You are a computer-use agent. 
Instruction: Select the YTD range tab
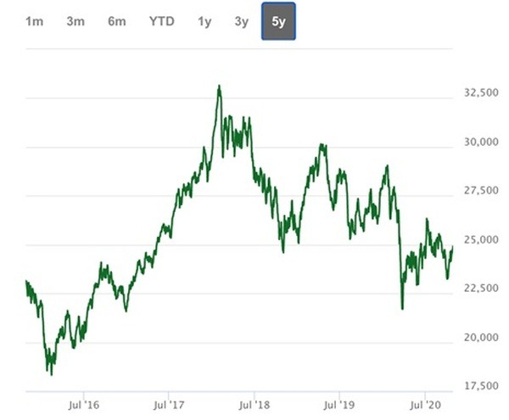tap(161, 21)
